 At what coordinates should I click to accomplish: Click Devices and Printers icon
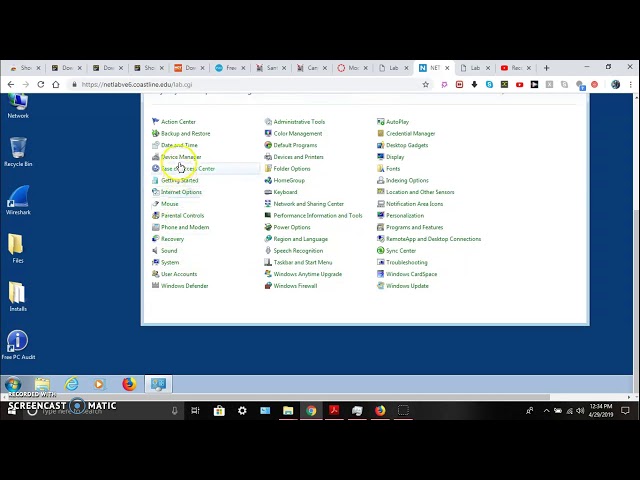(268, 157)
